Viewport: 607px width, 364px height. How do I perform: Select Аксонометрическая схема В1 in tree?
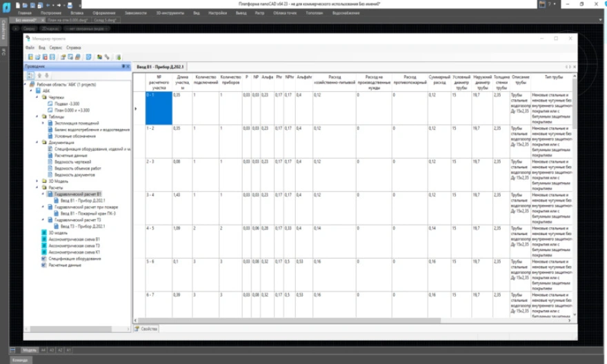click(x=73, y=239)
